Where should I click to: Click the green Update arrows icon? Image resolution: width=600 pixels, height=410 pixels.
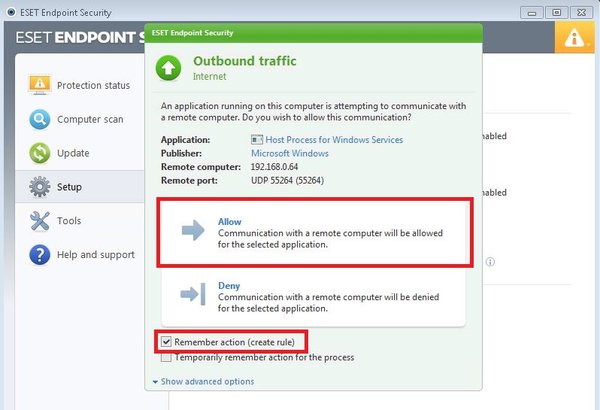tap(39, 153)
